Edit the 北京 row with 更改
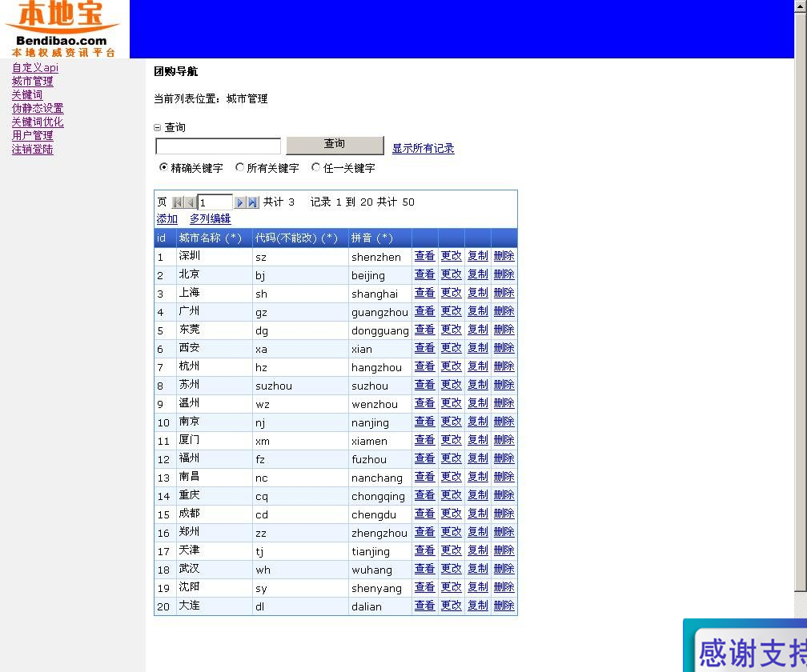The image size is (807, 672). 452,274
